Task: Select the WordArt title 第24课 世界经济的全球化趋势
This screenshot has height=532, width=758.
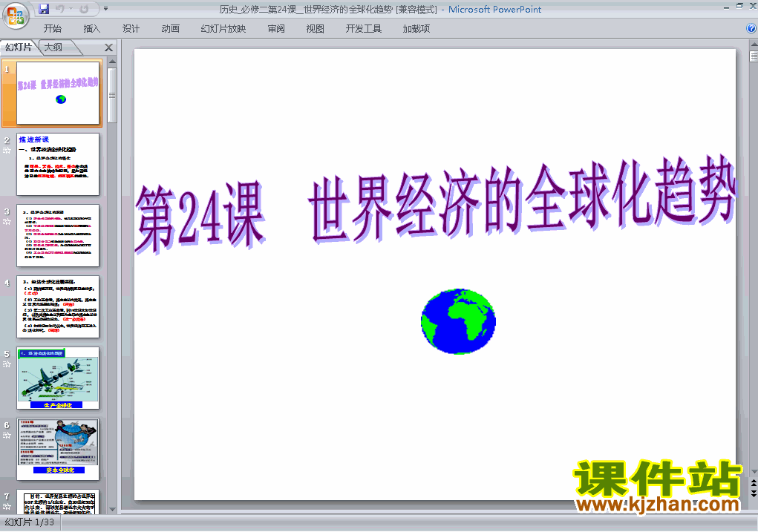Action: click(x=435, y=204)
